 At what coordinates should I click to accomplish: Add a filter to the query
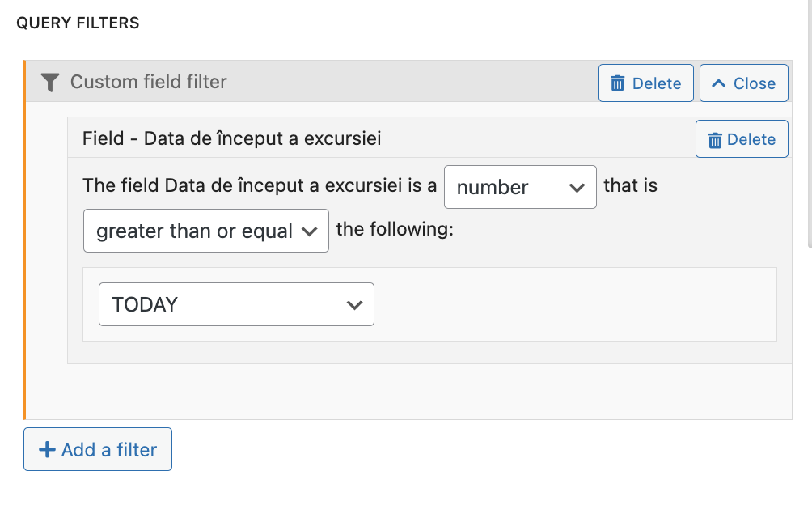coord(98,449)
